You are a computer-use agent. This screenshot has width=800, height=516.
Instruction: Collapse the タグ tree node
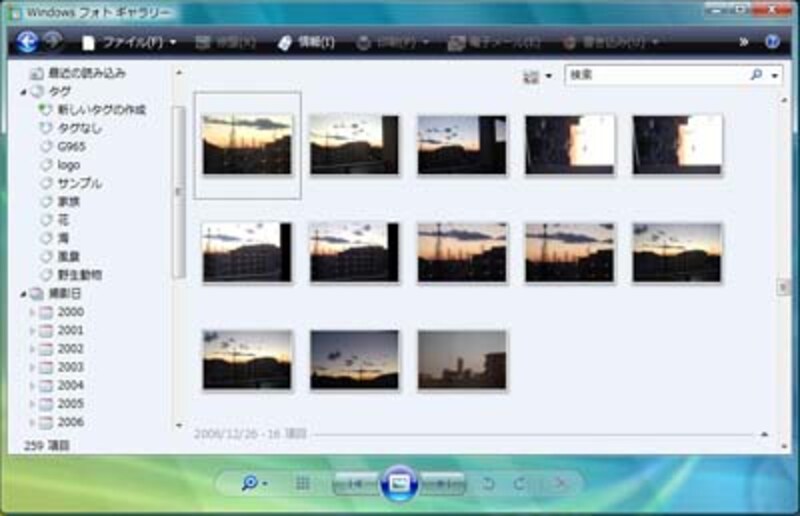[23, 92]
